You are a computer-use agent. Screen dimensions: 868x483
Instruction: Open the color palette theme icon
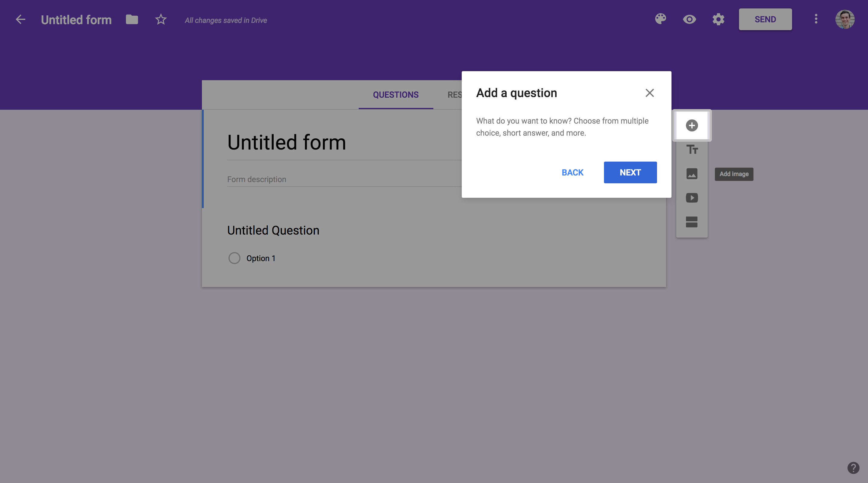(660, 19)
